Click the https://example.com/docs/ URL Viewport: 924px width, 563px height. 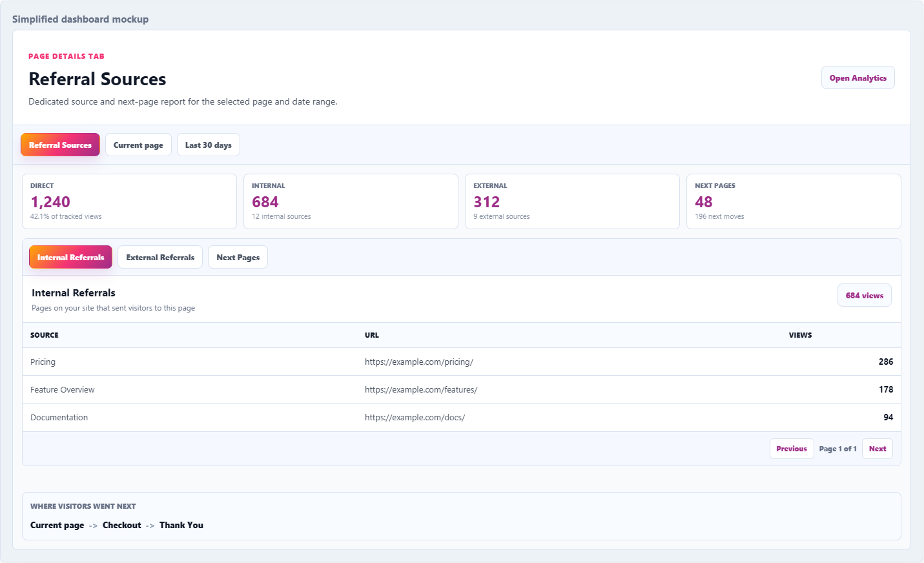[415, 417]
